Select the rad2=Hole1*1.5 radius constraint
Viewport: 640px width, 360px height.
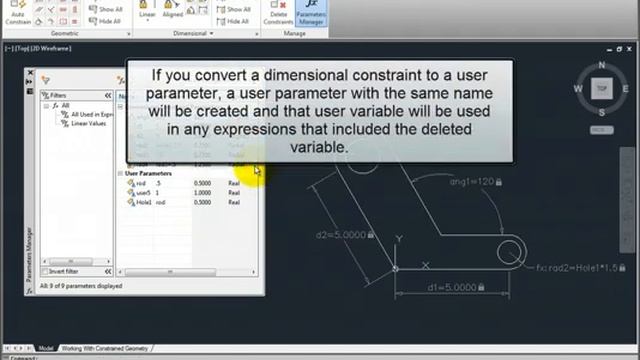[580, 268]
